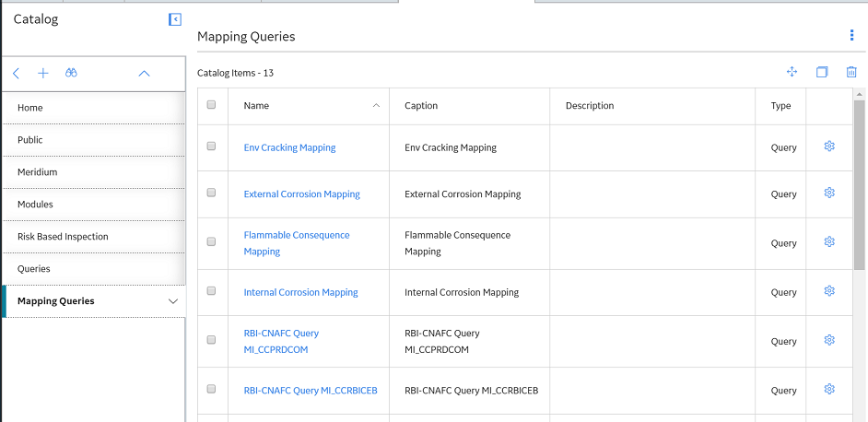Screen dimensions: 868x422
Task: Click the trash delete icon
Action: click(x=851, y=72)
